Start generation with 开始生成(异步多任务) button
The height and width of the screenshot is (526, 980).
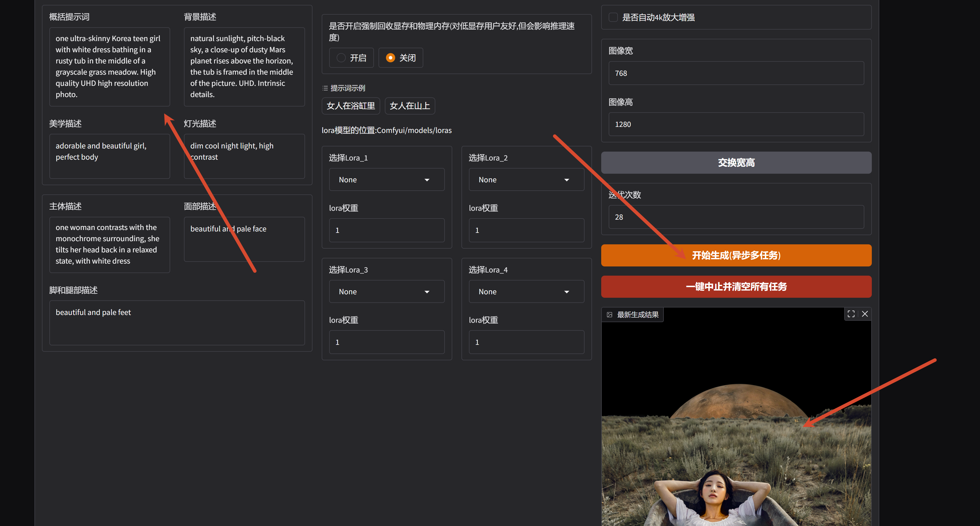[736, 255]
